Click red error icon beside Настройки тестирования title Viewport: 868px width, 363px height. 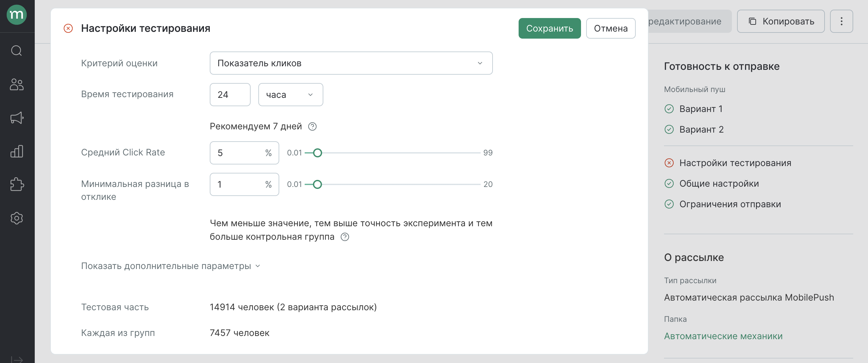point(68,28)
